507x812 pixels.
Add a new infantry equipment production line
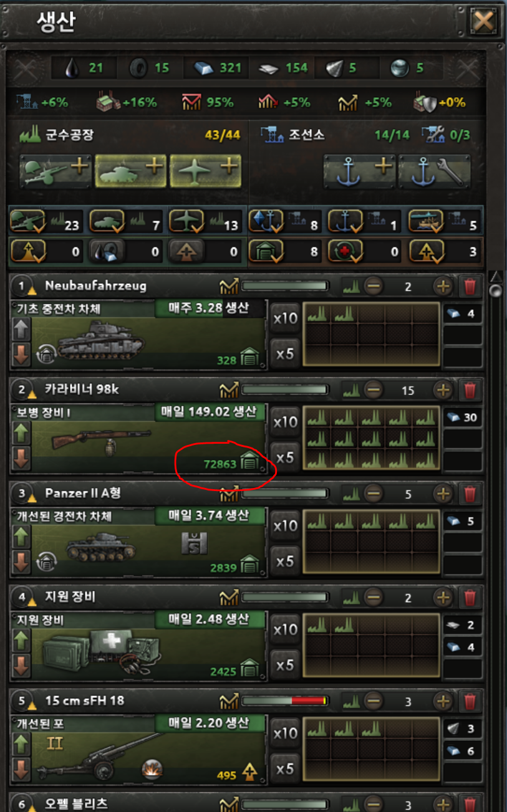pyautogui.click(x=56, y=170)
